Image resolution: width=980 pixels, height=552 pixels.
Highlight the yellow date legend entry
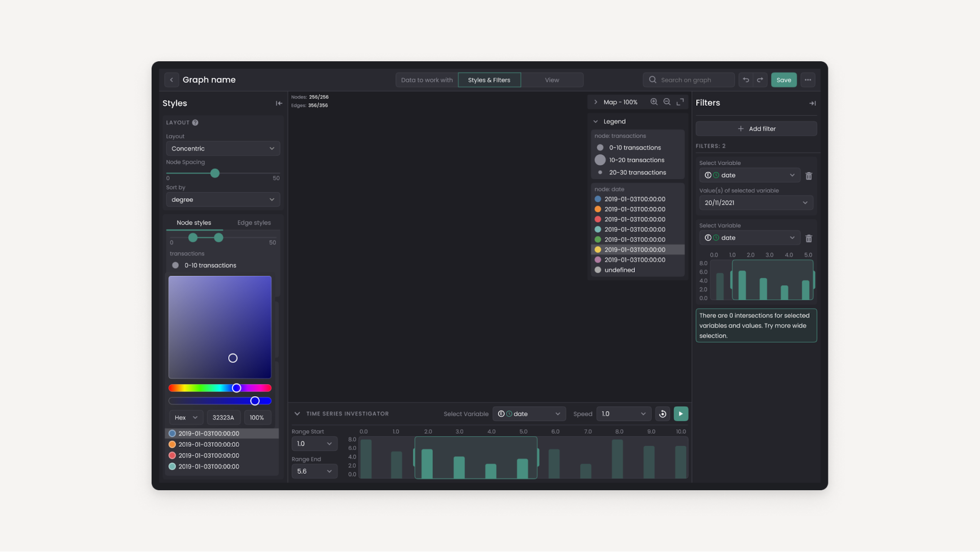[634, 250]
